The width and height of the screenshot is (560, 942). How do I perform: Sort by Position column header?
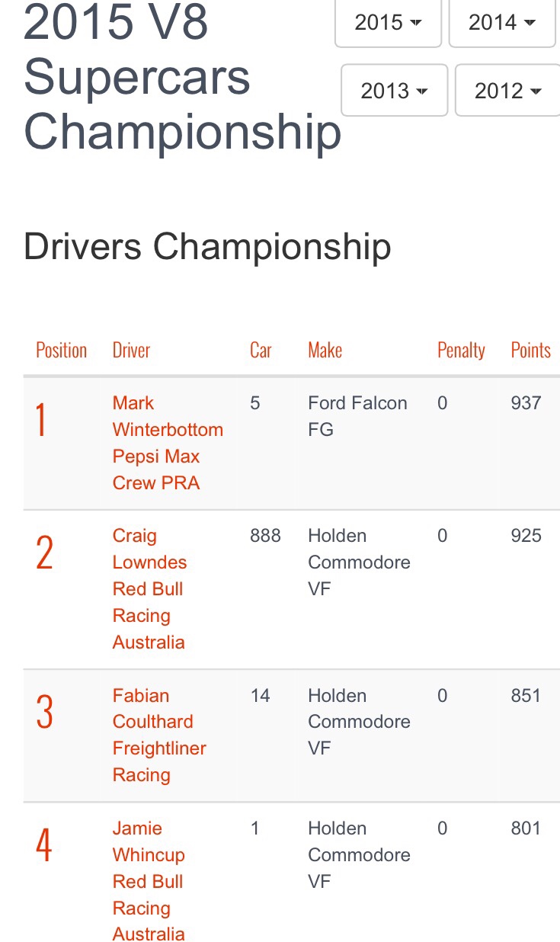pos(62,351)
